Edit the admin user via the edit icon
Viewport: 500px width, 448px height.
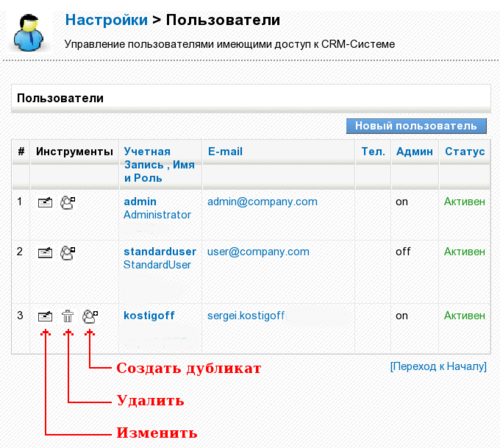pos(45,202)
